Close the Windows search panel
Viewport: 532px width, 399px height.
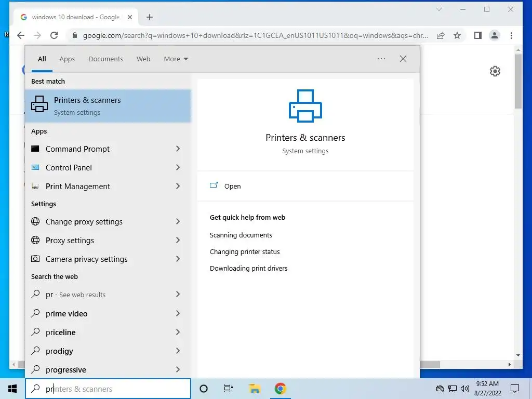tap(403, 59)
